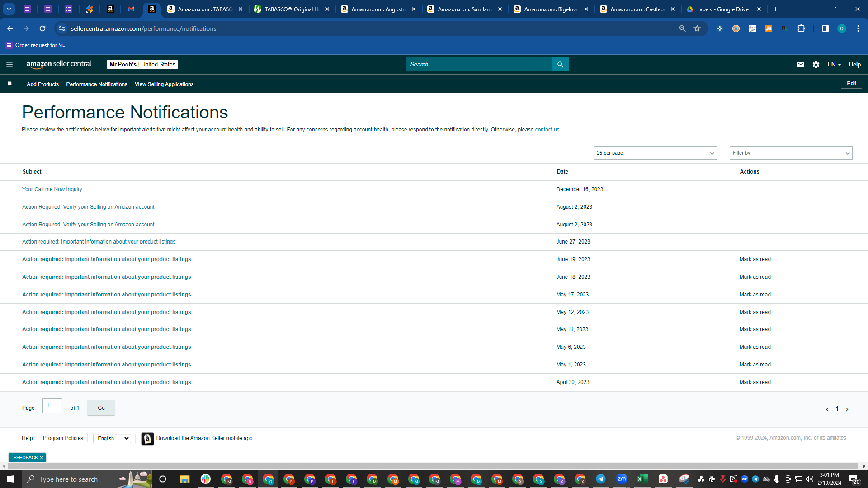The image size is (868, 488).
Task: Open the Seller Central hamburger menu
Action: coord(9,65)
